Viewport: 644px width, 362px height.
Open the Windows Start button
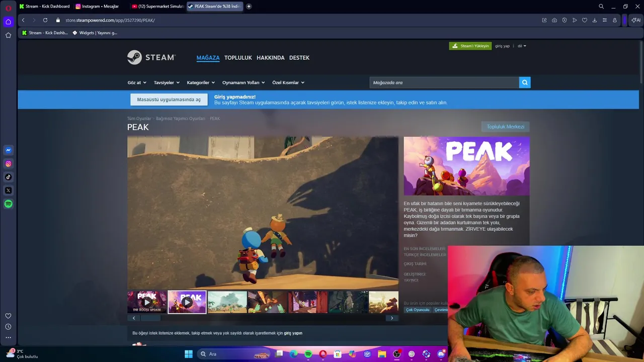point(189,354)
